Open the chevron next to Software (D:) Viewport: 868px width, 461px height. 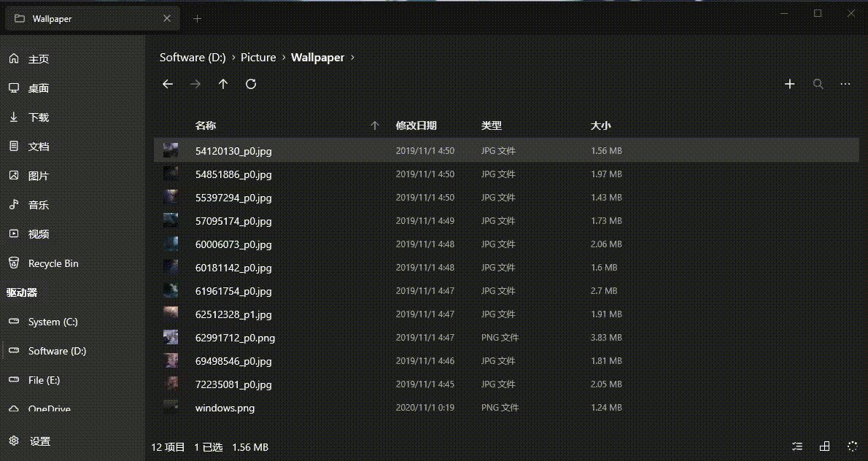tap(233, 57)
